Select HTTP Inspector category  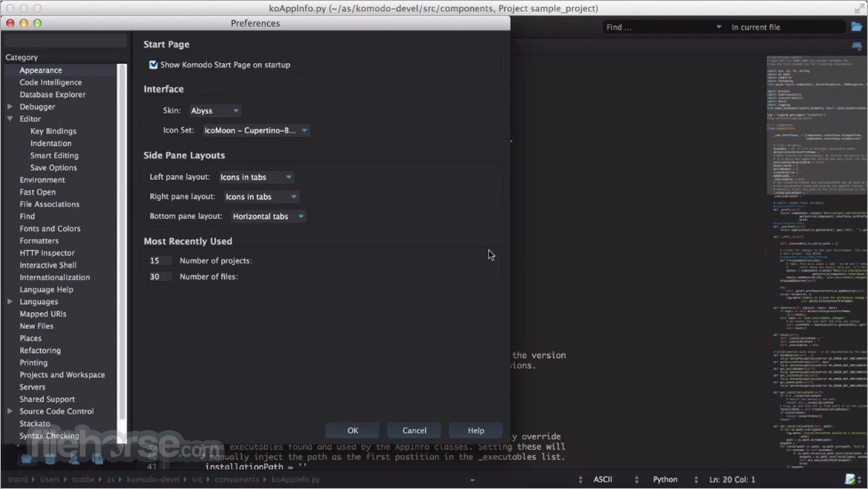pos(46,253)
